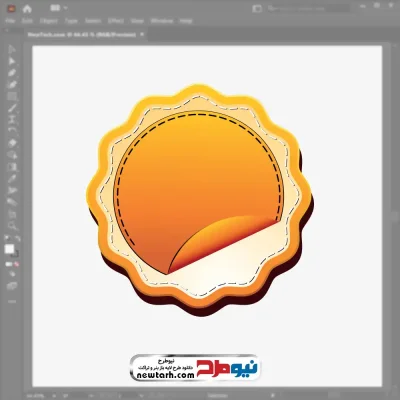Open the edit toolbar three-dots menu
400x400 pixels.
pyautogui.click(x=12, y=301)
